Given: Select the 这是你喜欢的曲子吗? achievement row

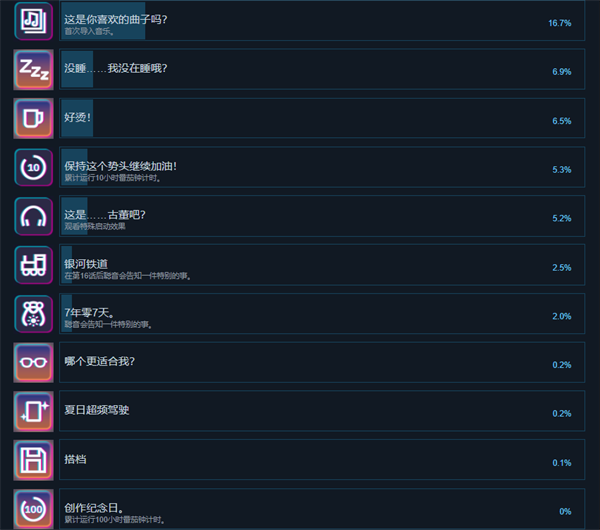Looking at the screenshot, I should tap(322, 21).
